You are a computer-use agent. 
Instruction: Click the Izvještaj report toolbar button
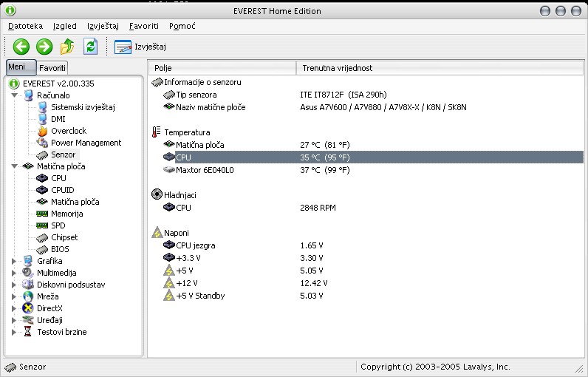(138, 47)
